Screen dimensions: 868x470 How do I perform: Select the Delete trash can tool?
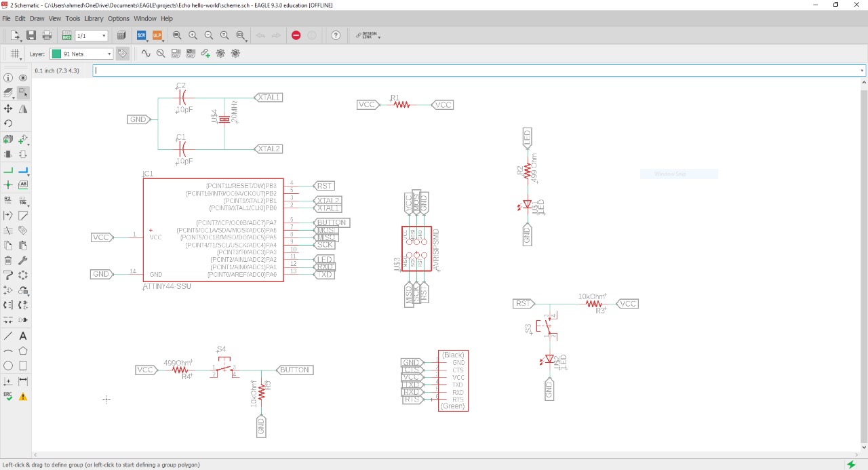pos(8,260)
